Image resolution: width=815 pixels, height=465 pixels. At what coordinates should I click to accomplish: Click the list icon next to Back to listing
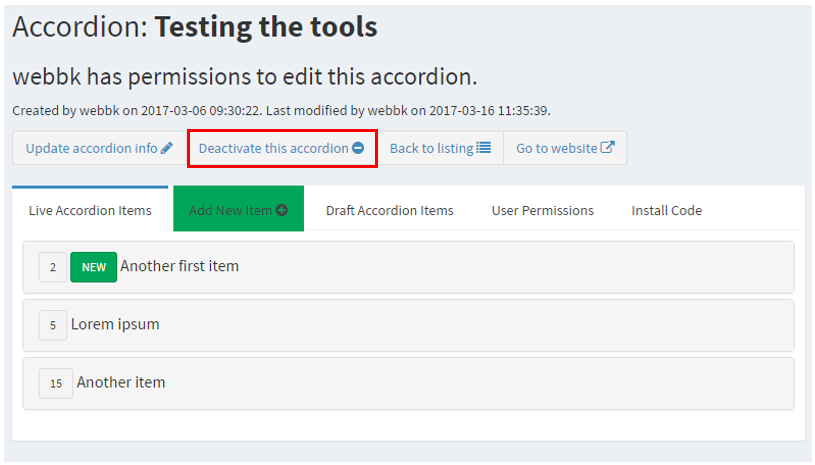(x=484, y=148)
